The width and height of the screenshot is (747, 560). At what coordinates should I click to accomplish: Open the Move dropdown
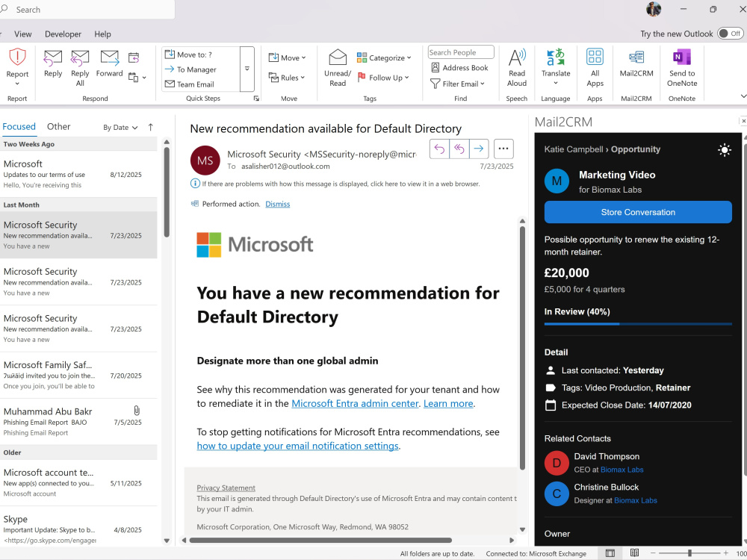click(288, 57)
